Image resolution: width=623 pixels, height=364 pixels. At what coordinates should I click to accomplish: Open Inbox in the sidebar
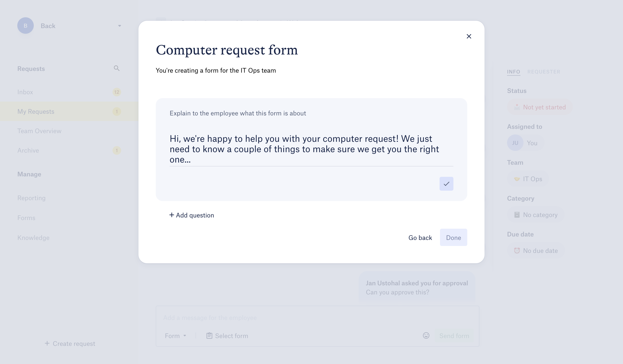click(x=25, y=92)
